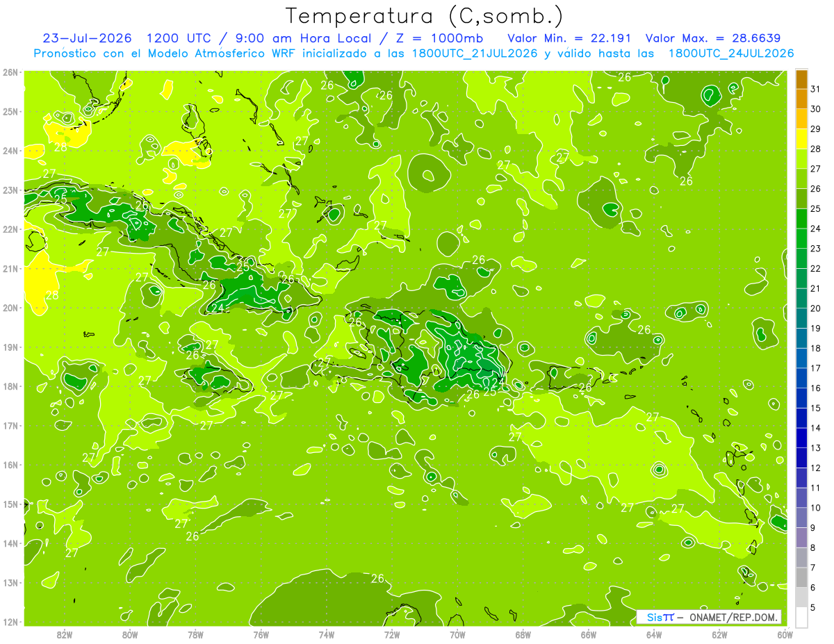This screenshot has width=834, height=644.
Task: Click the '26N' latitude axis label
Action: pos(10,72)
